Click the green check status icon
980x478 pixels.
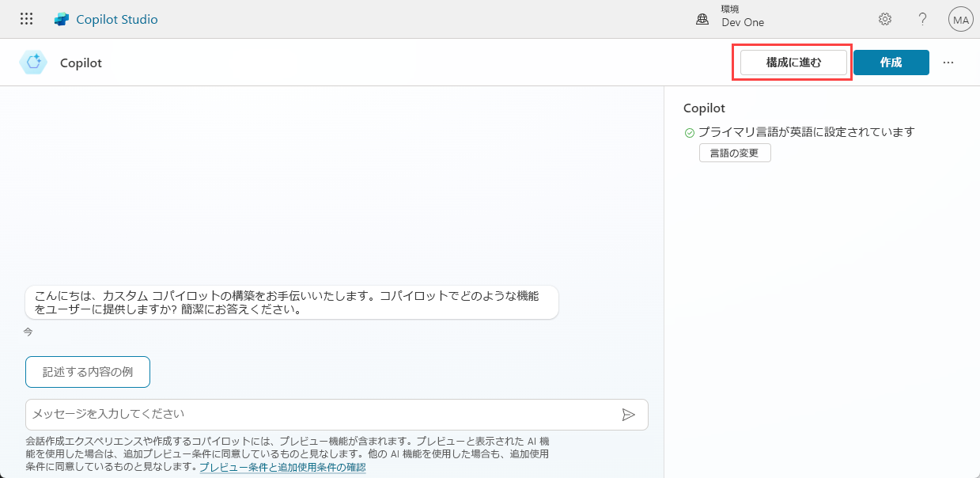689,133
